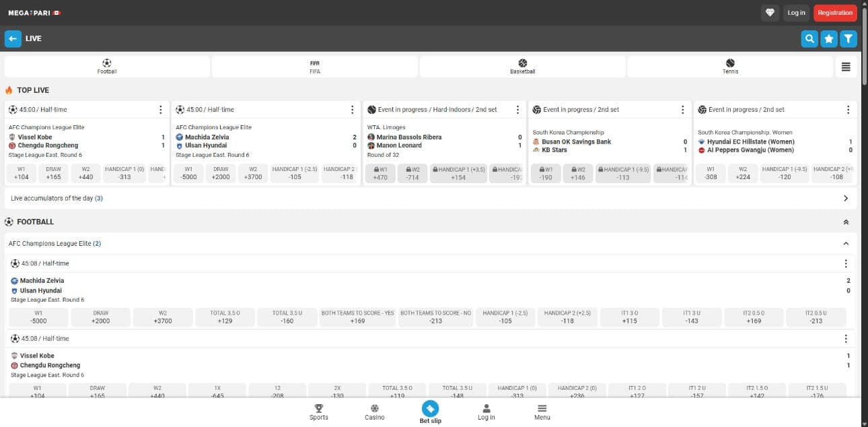Click the favorites star icon
This screenshot has height=427, width=868.
pos(829,39)
